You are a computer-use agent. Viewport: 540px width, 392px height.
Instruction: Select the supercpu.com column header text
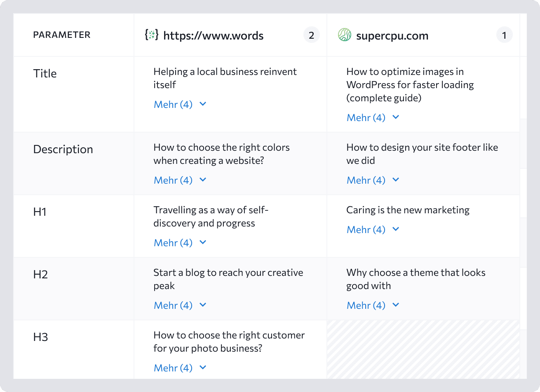392,36
